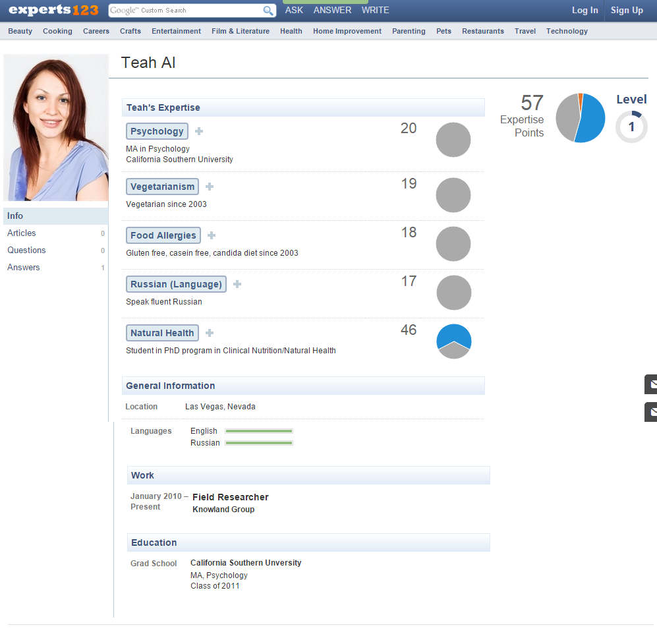Click Teah Al profile photo
Viewport: 657px width, 644px height.
click(x=56, y=128)
